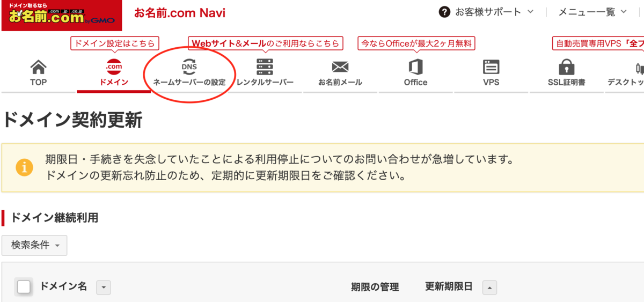Click the 期限の管理 column header
The height and width of the screenshot is (302, 644).
tap(375, 287)
